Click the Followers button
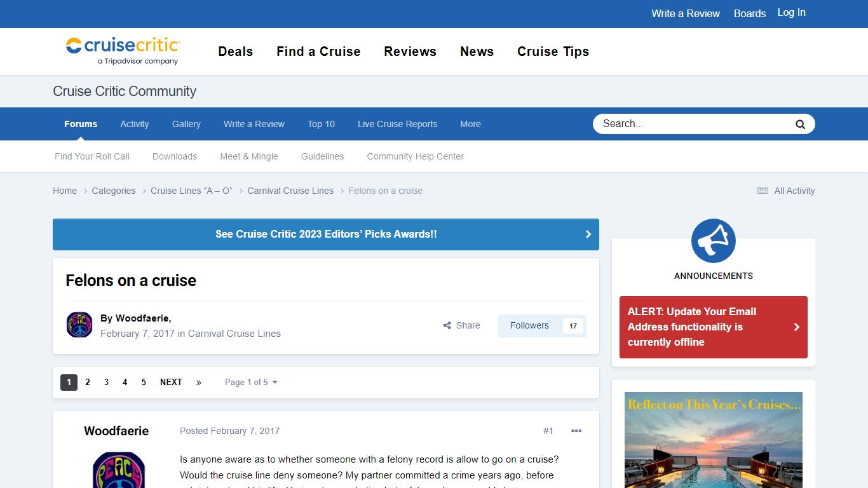This screenshot has height=488, width=868. coord(529,325)
